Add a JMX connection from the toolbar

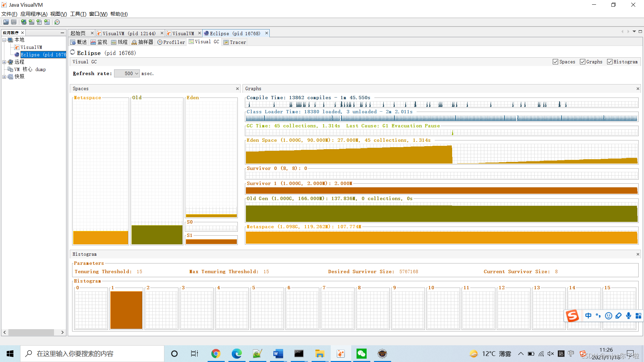[x=32, y=22]
